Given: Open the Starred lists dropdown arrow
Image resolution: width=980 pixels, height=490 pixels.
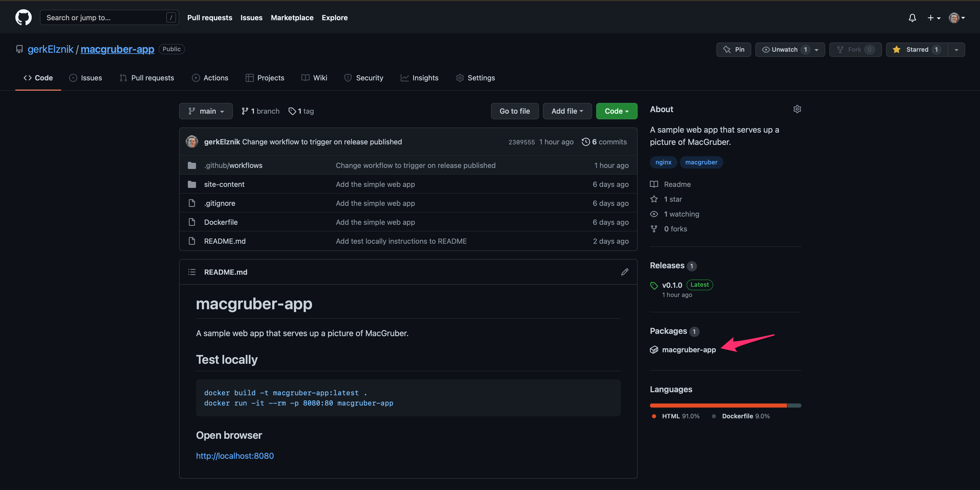Looking at the screenshot, I should 956,49.
